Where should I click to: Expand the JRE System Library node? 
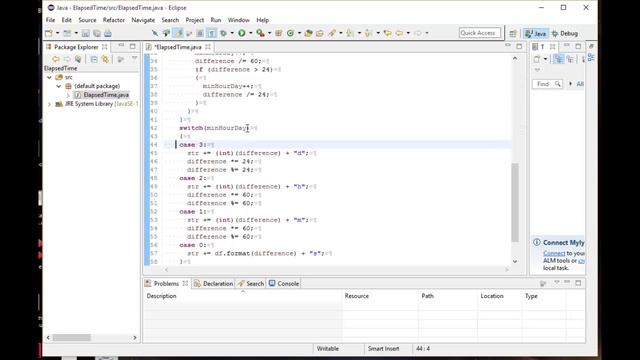click(x=49, y=104)
